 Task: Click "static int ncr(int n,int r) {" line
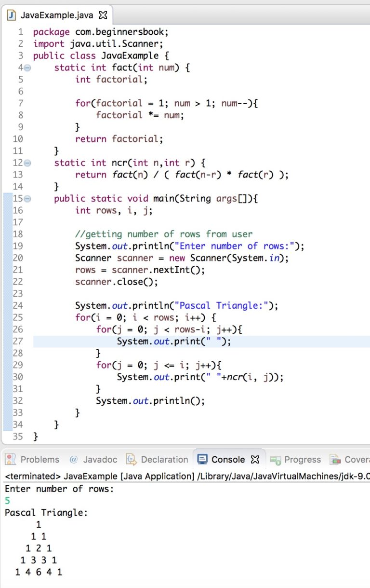coord(130,163)
